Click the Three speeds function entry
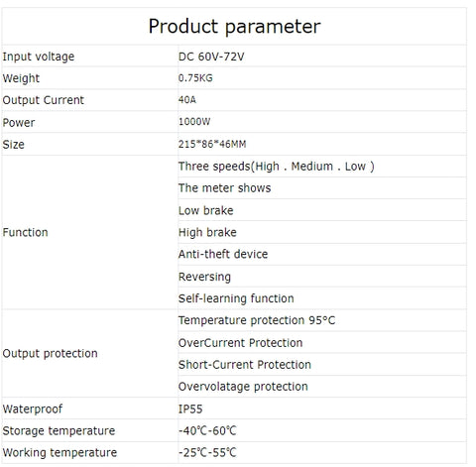This screenshot has width=476, height=467. tap(277, 167)
